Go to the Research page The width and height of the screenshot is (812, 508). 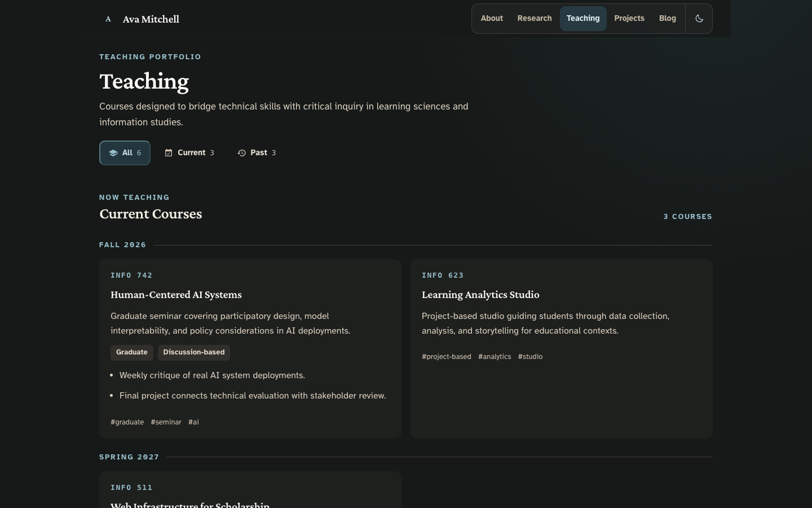coord(535,19)
